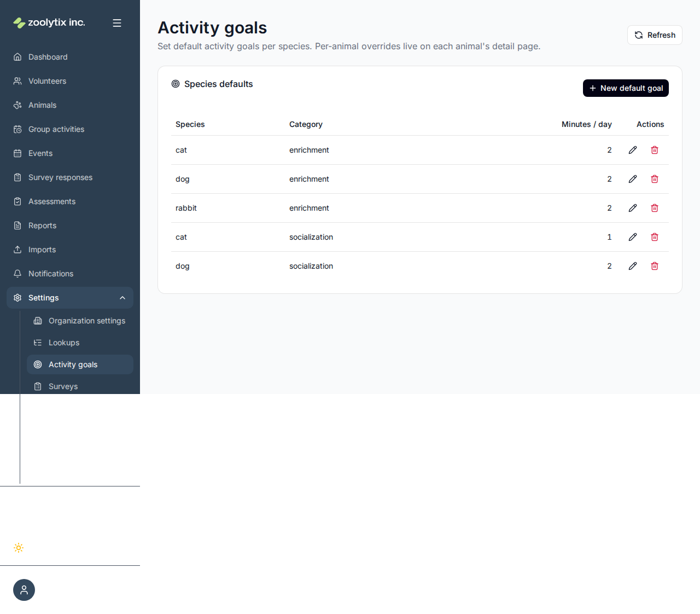Viewport: 700px width, 614px height.
Task: View Survey responses
Action: (70, 177)
